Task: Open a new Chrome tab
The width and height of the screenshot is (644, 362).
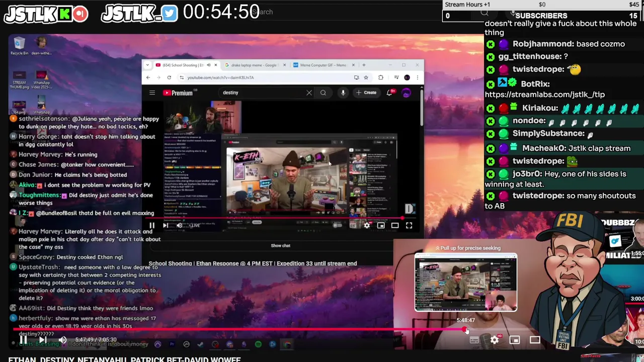Action: coord(364,65)
